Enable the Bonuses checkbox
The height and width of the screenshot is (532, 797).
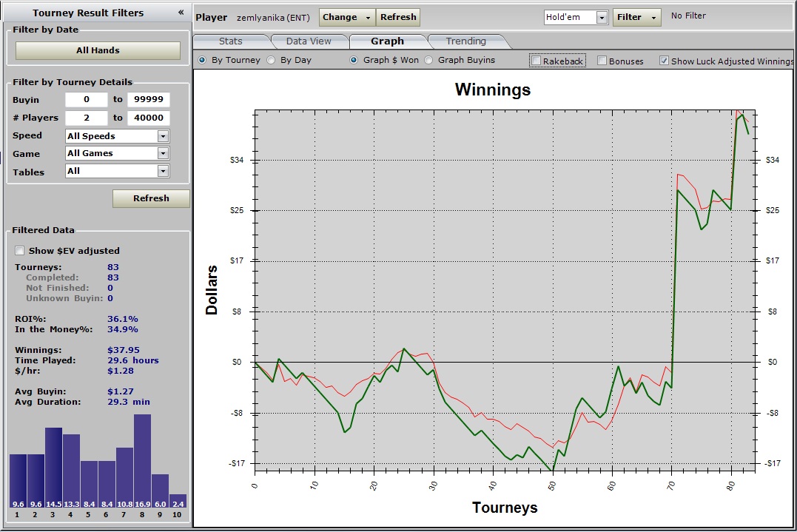tap(602, 61)
